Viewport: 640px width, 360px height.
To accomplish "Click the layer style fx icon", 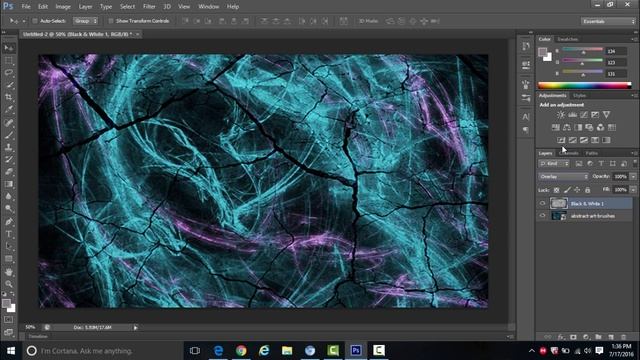I will pos(561,337).
